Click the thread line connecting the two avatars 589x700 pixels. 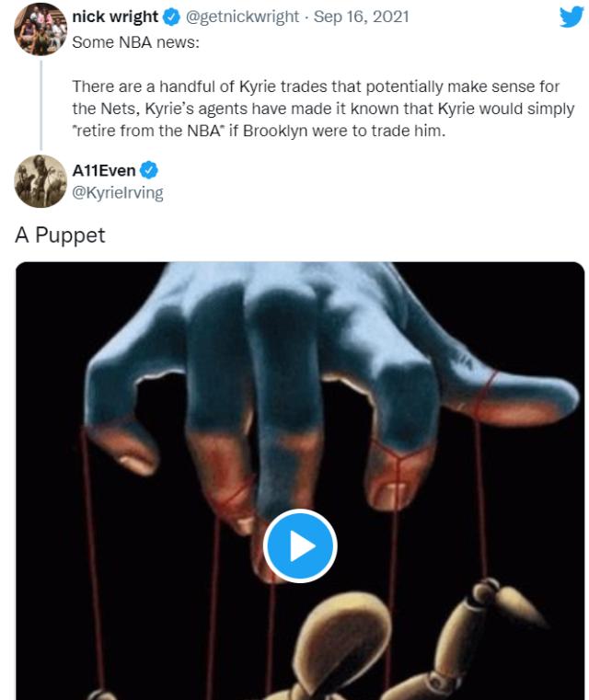coord(40,103)
